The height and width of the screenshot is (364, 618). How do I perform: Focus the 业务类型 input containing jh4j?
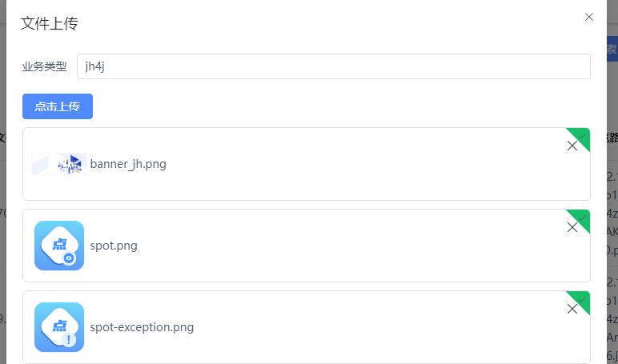[334, 66]
